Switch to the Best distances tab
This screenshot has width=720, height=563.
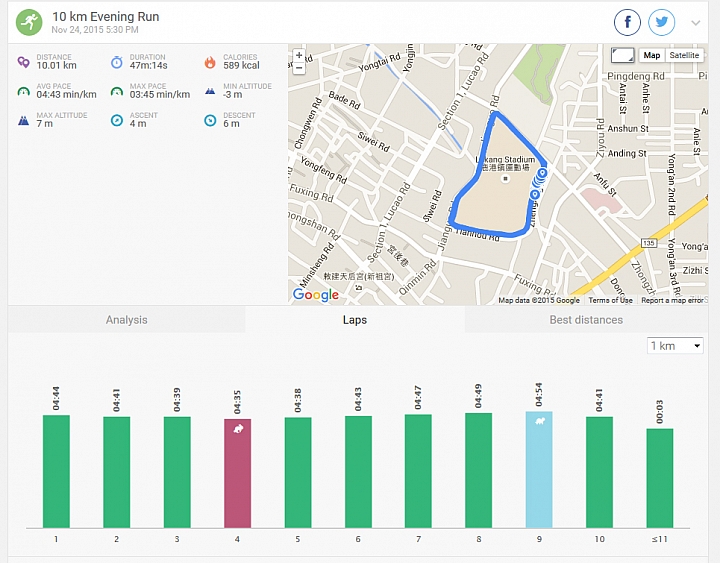(586, 320)
